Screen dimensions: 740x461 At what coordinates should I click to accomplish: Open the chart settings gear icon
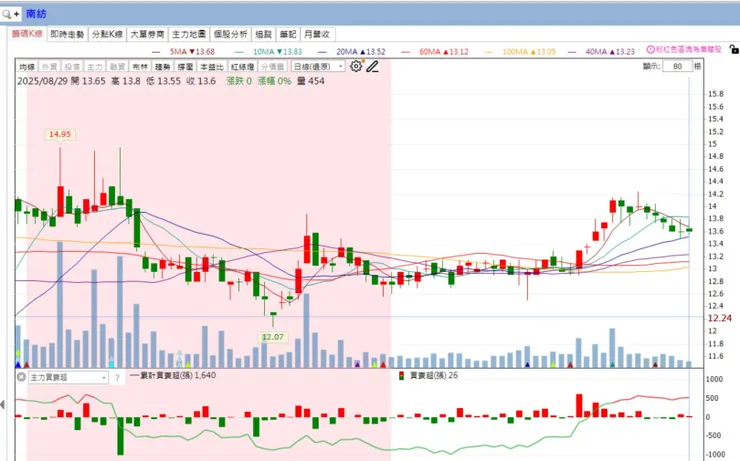coord(356,66)
